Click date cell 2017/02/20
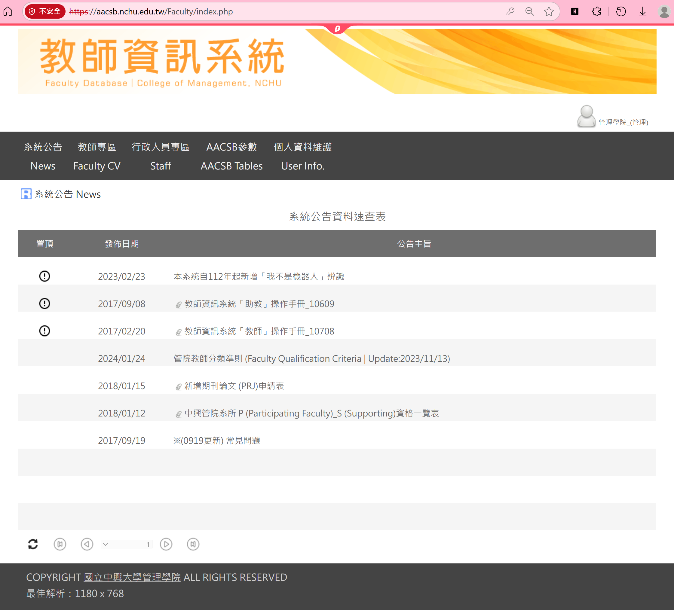This screenshot has width=674, height=616. pyautogui.click(x=122, y=331)
